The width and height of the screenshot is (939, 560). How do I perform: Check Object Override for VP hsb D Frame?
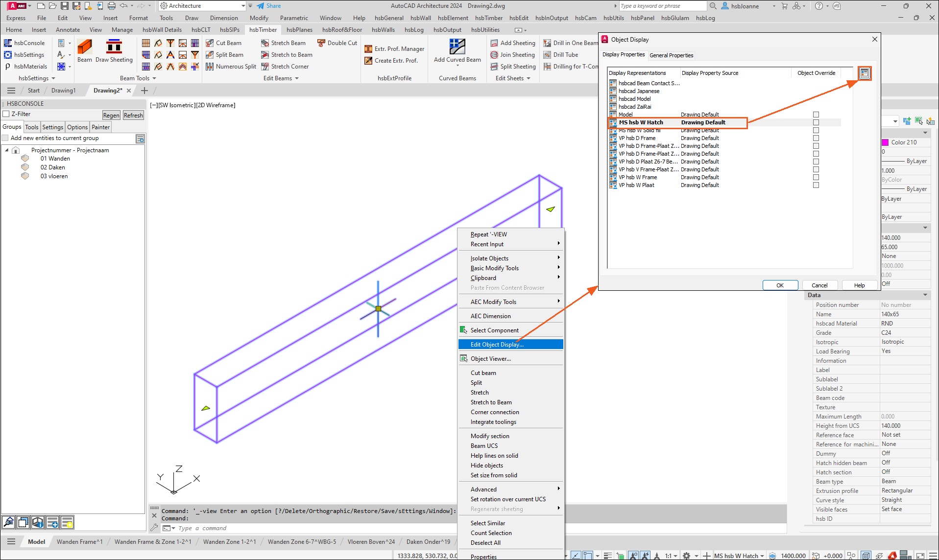(x=816, y=138)
